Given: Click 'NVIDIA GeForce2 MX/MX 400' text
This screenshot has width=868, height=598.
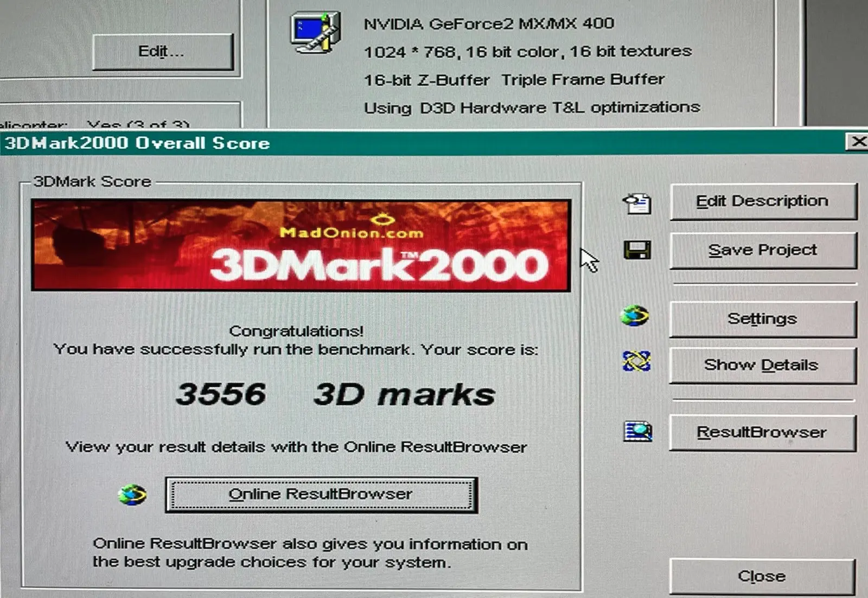Looking at the screenshot, I should point(489,23).
